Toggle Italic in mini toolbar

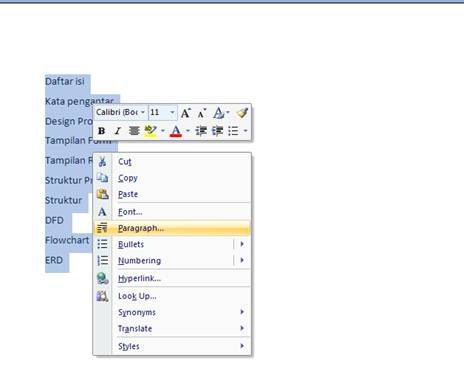click(x=117, y=131)
